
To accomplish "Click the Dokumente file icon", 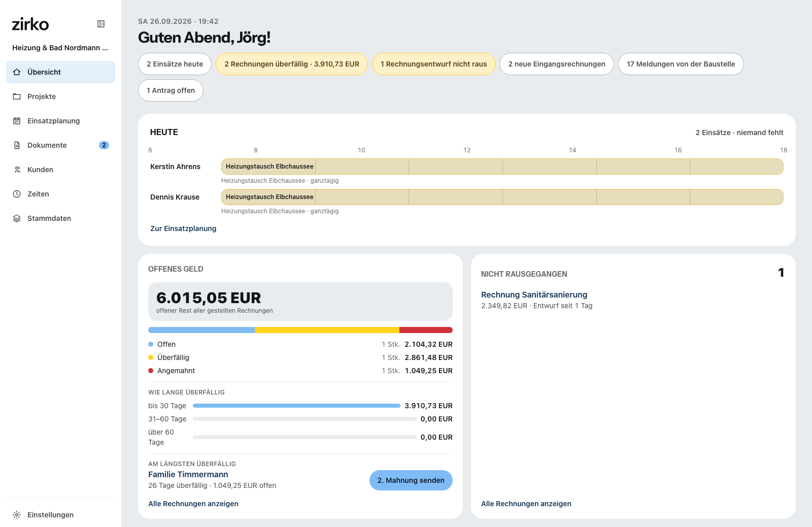I will (x=17, y=145).
